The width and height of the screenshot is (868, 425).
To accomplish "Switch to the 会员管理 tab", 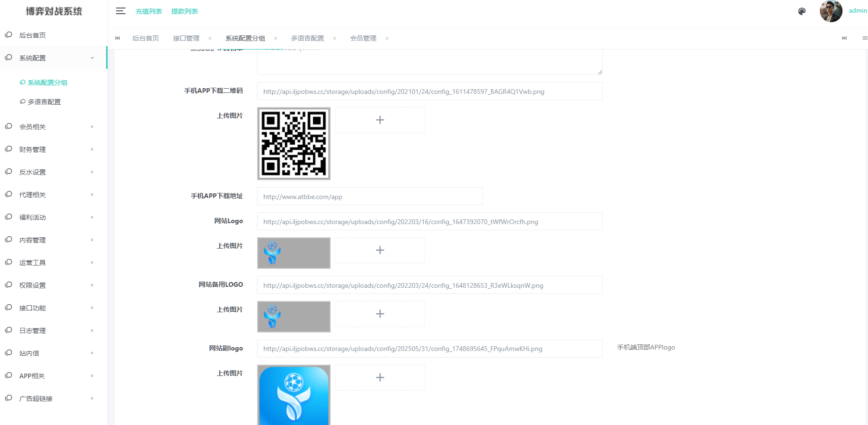I will [x=363, y=38].
